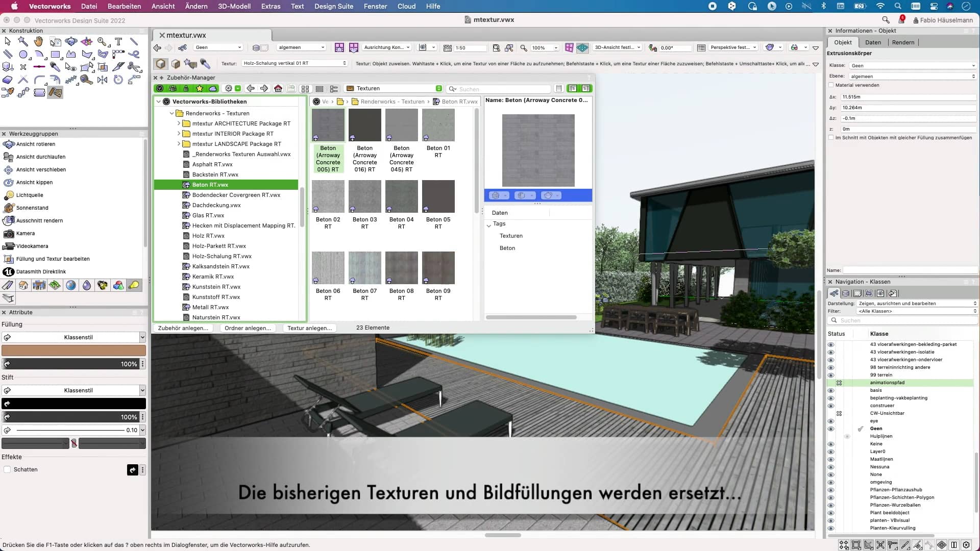Activate the Text tool in the Konstruktion palette
This screenshot has height=551, width=980.
pyautogui.click(x=119, y=42)
